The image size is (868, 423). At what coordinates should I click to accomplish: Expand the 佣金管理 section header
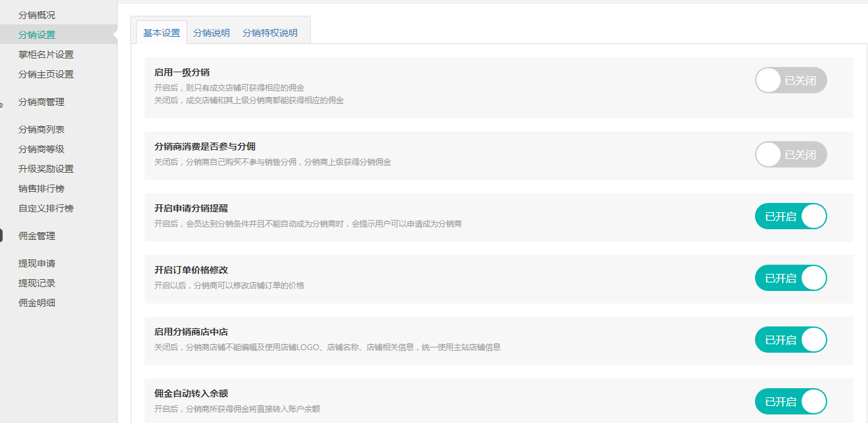(x=37, y=236)
